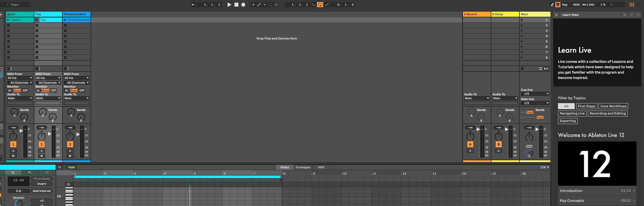Open Дрон track Audio To dropdown

tap(20, 98)
